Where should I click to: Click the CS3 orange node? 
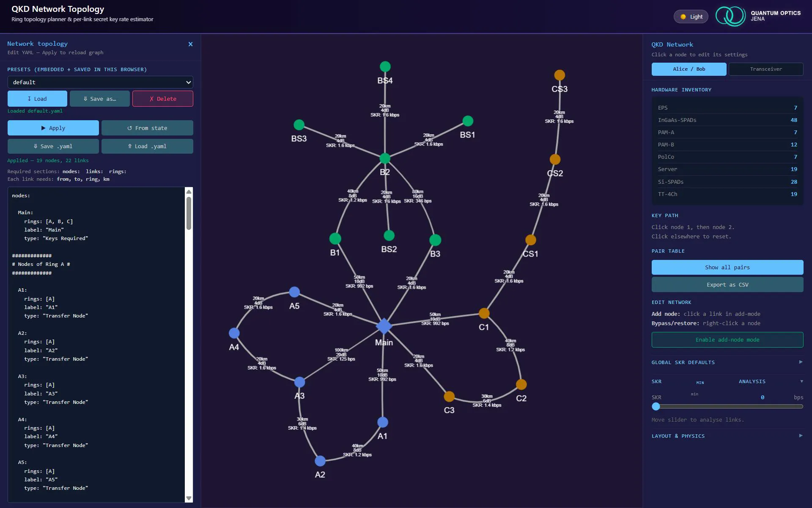point(560,75)
